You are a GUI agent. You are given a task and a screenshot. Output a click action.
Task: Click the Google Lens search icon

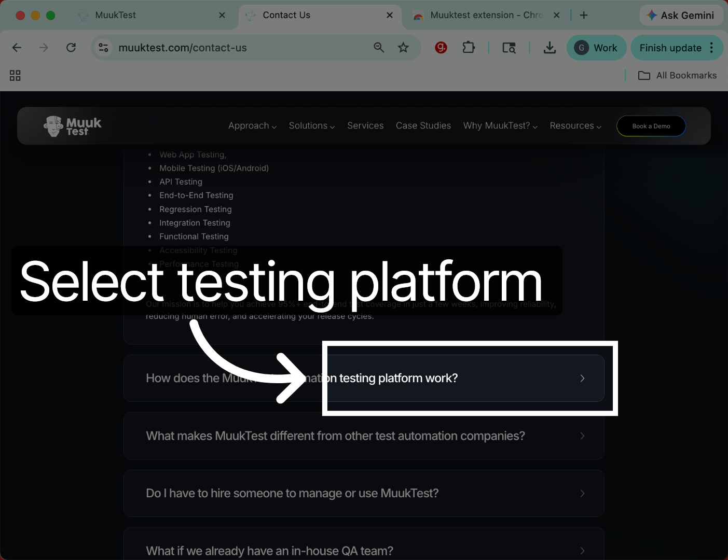coord(509,48)
